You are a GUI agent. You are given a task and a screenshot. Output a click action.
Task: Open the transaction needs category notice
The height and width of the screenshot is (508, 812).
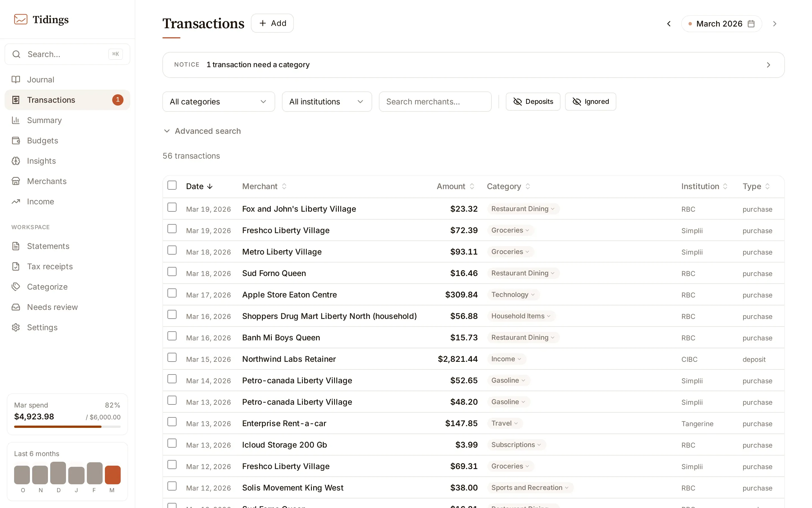(473, 65)
